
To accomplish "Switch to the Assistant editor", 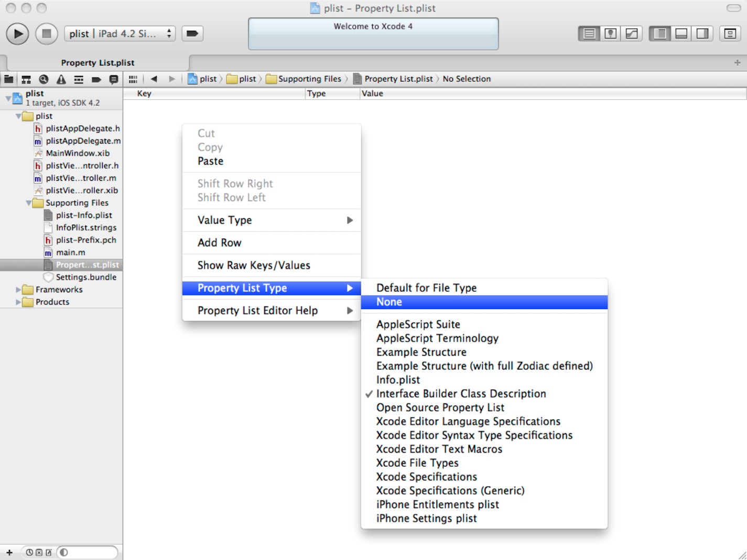I will click(610, 34).
